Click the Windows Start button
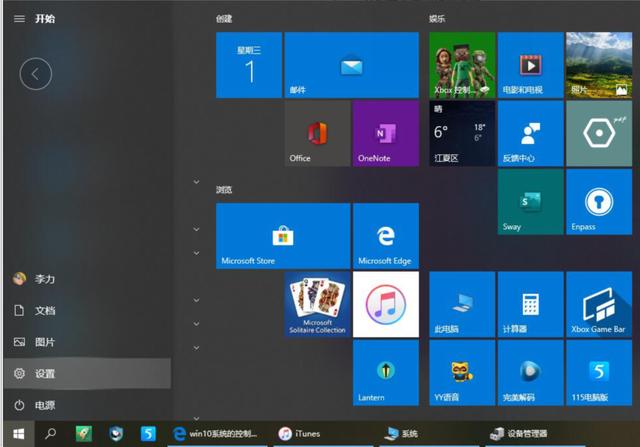 18,434
